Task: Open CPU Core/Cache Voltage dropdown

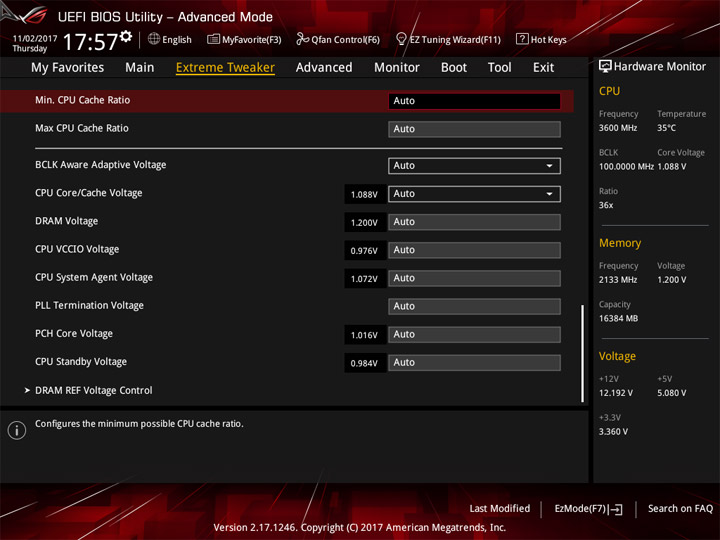Action: [x=474, y=194]
